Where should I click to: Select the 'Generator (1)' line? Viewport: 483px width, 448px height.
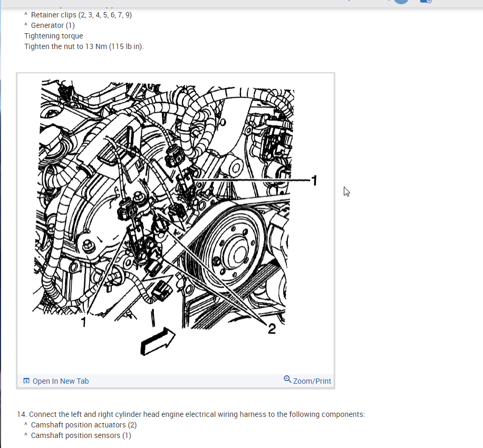tap(53, 25)
